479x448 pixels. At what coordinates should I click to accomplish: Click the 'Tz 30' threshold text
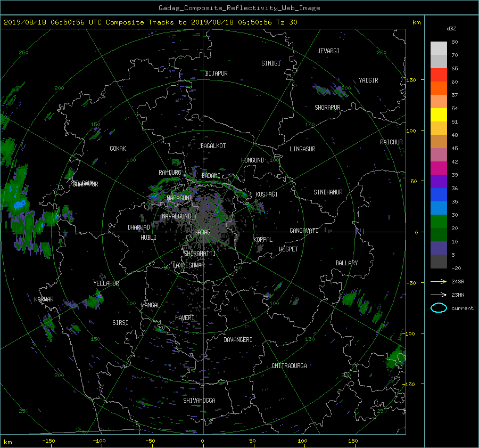point(286,22)
